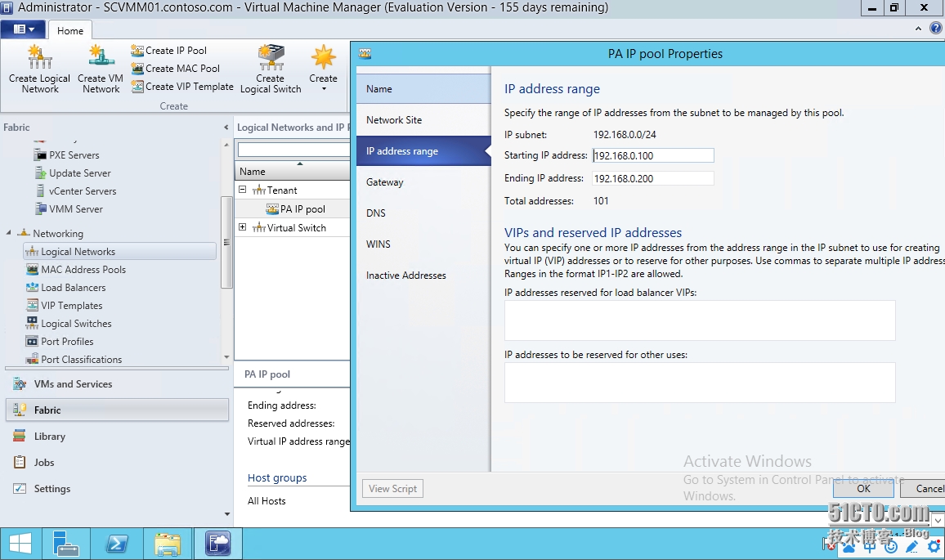Open the Help question mark icon
945x560 pixels.
click(936, 29)
